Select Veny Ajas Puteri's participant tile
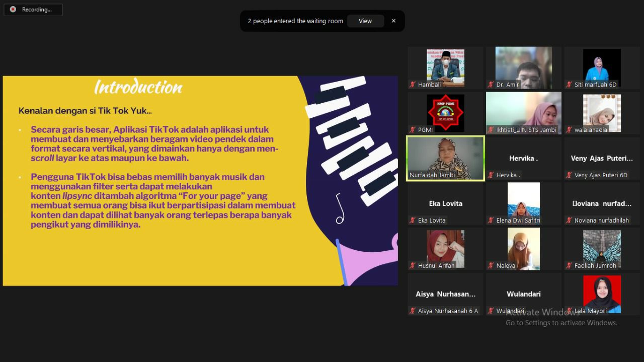The height and width of the screenshot is (362, 644). point(602,159)
